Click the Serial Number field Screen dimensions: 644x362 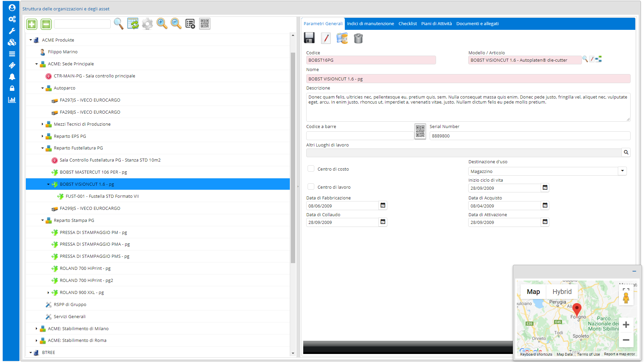(530, 136)
